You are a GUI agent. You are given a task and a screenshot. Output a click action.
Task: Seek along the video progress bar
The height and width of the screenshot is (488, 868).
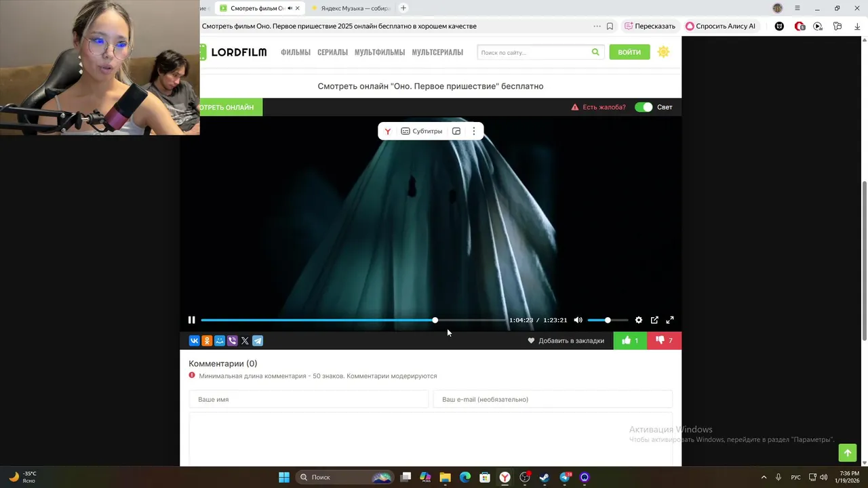pyautogui.click(x=353, y=320)
